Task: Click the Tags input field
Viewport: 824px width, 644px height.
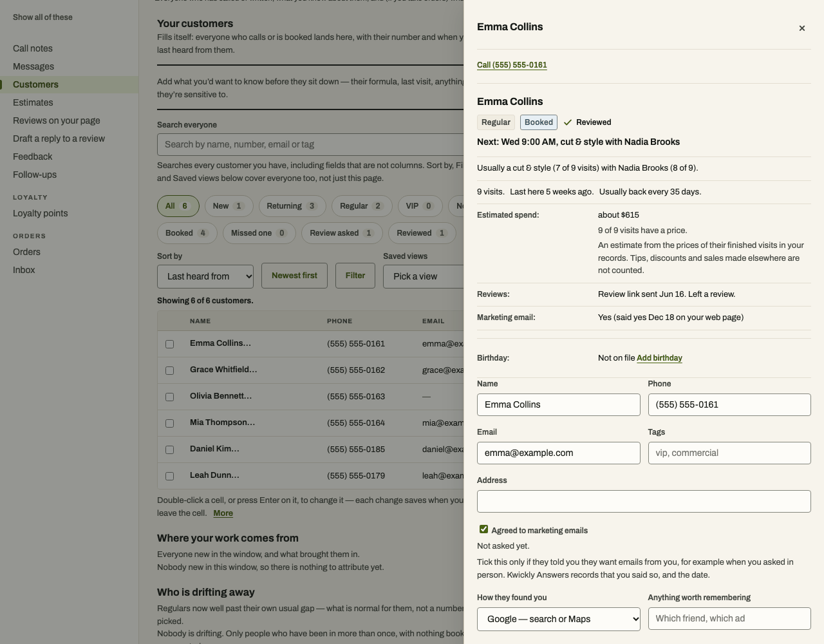Action: click(x=729, y=453)
